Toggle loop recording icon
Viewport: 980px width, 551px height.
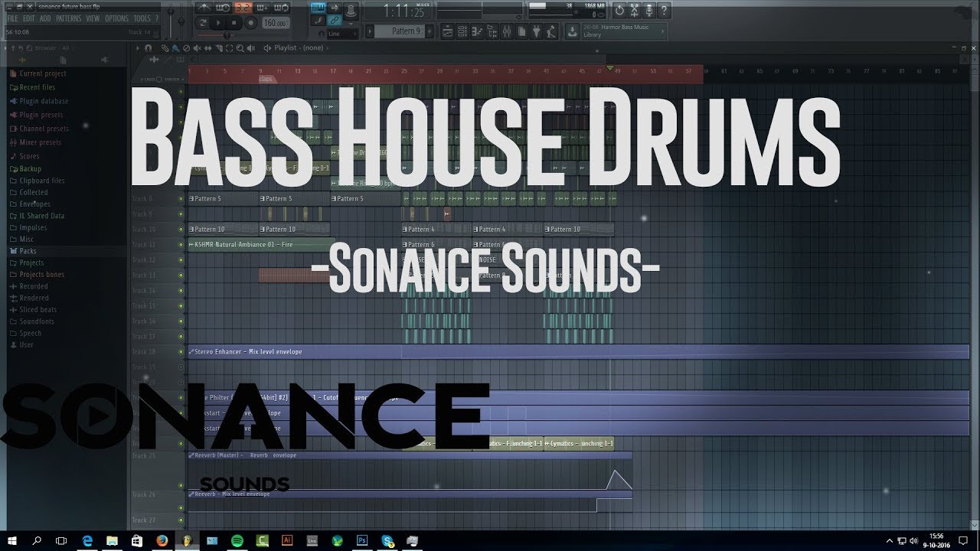click(x=281, y=8)
